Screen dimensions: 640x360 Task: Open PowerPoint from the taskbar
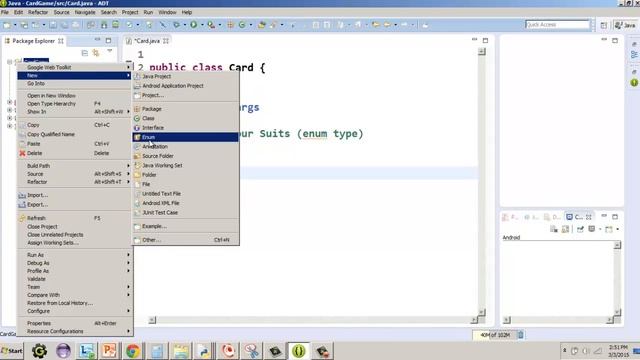(x=109, y=351)
